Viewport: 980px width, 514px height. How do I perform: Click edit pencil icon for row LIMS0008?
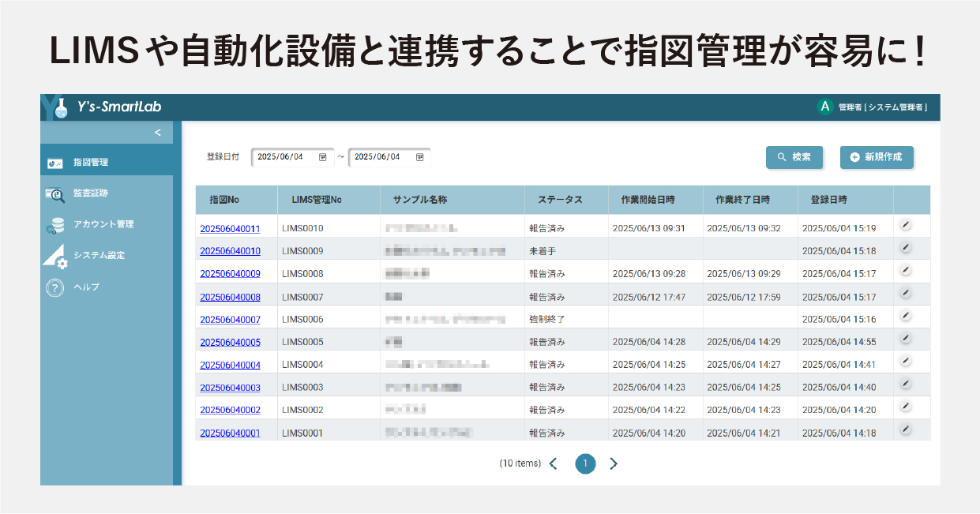(906, 270)
